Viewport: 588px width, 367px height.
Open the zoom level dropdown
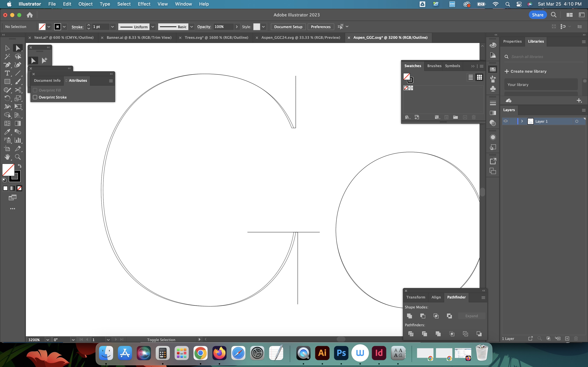[48, 340]
